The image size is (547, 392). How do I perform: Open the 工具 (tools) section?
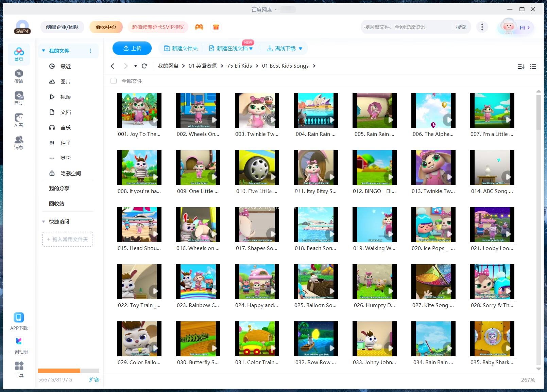tap(19, 369)
